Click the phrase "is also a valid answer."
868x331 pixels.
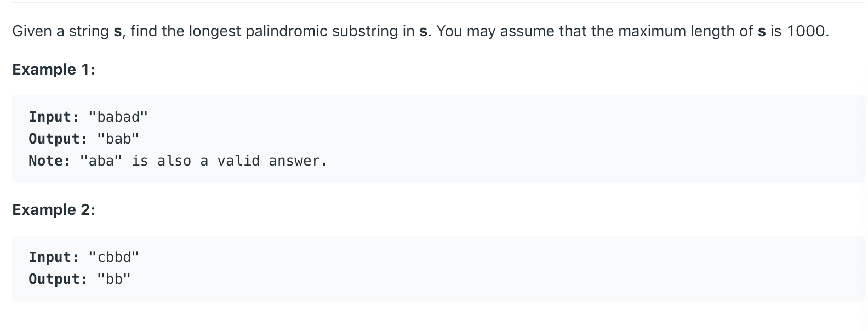pyautogui.click(x=230, y=161)
